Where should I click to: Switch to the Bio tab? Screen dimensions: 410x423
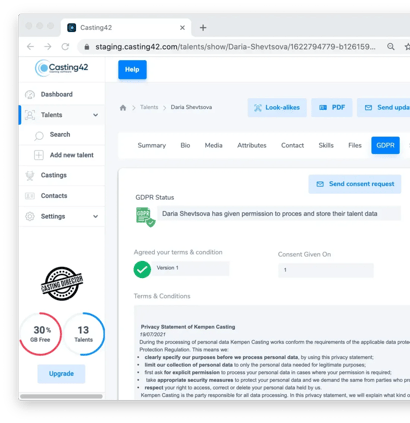(185, 145)
